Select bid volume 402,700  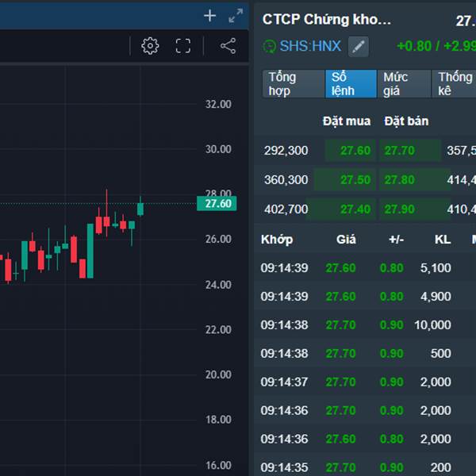point(286,209)
